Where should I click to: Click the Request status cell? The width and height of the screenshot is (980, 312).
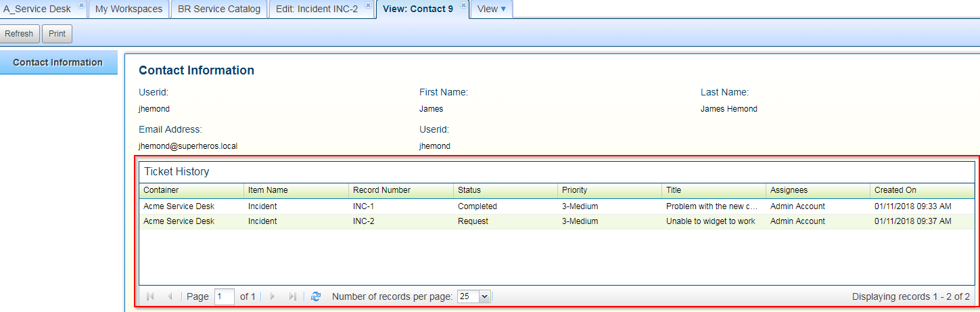pyautogui.click(x=505, y=221)
